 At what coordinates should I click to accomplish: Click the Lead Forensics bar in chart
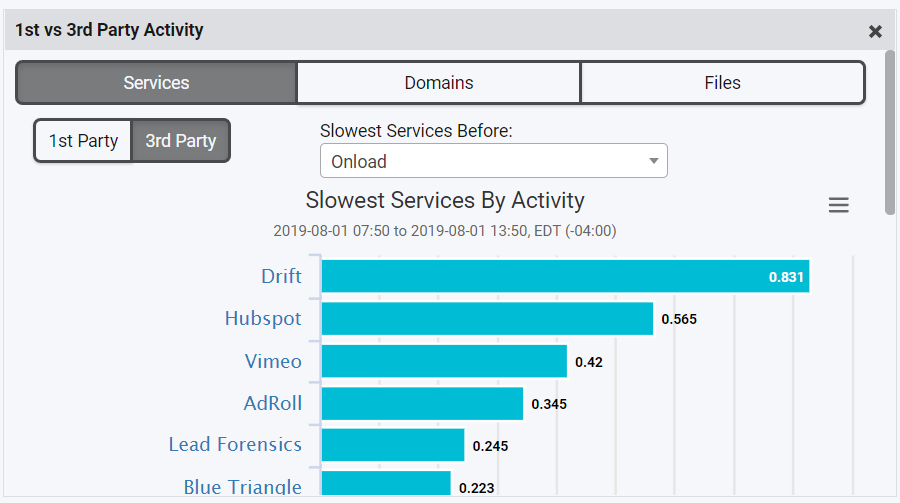click(x=393, y=444)
